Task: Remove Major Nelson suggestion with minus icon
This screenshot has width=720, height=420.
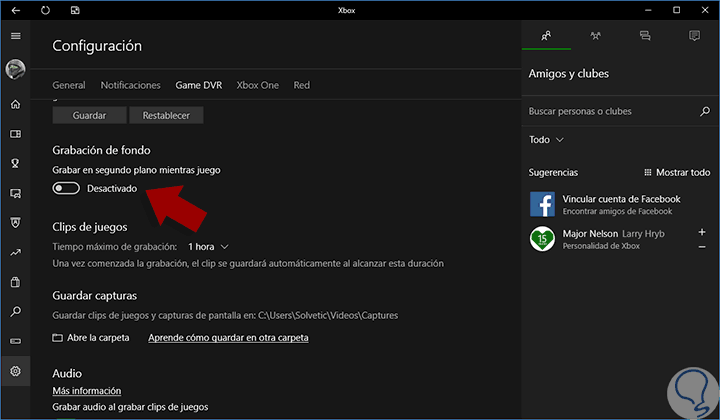Action: [x=702, y=247]
